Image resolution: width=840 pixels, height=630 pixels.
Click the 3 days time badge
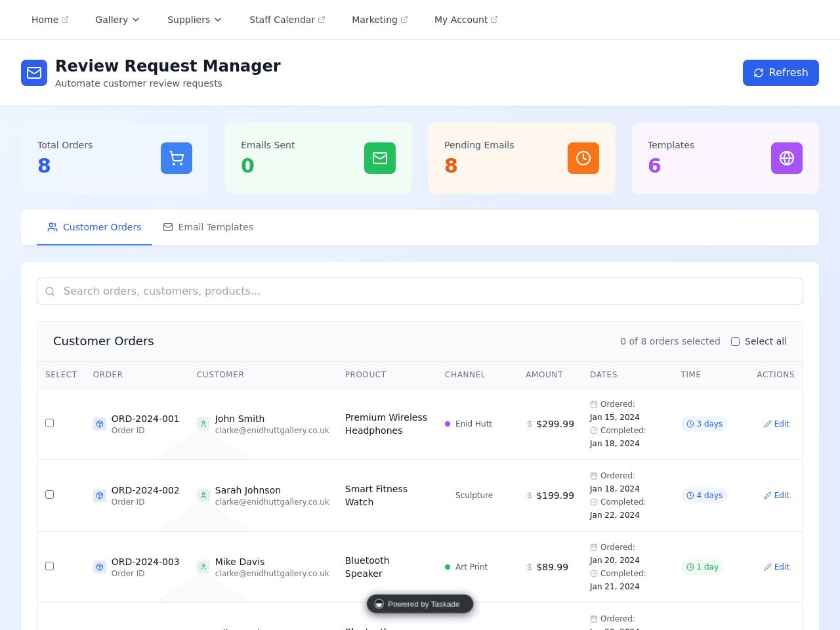[x=704, y=424]
